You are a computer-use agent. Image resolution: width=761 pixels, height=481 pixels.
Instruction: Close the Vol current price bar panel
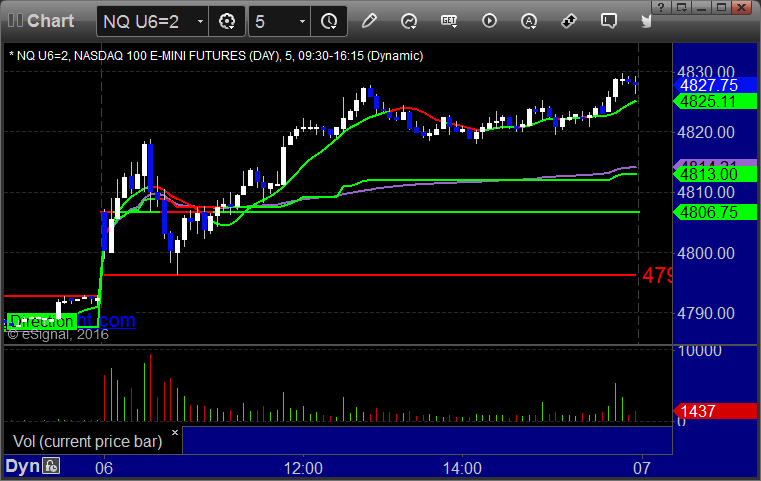pyautogui.click(x=175, y=432)
